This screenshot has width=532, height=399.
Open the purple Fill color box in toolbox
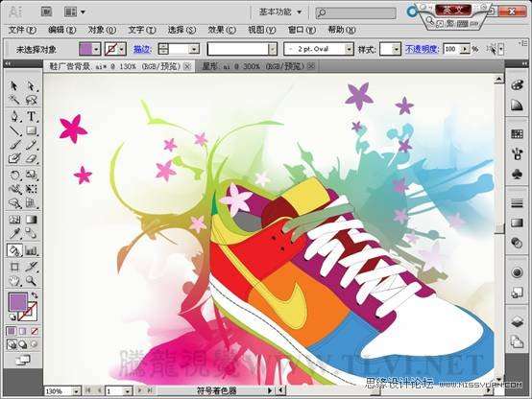17,302
